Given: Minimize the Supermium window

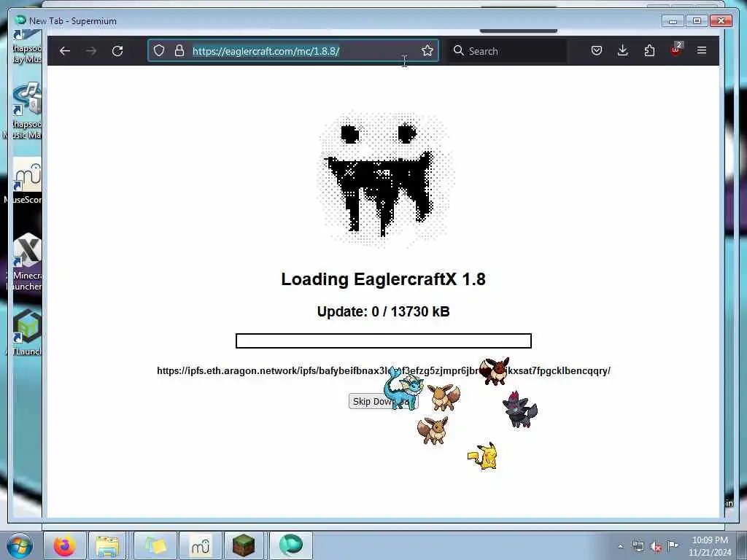Looking at the screenshot, I should tap(673, 21).
